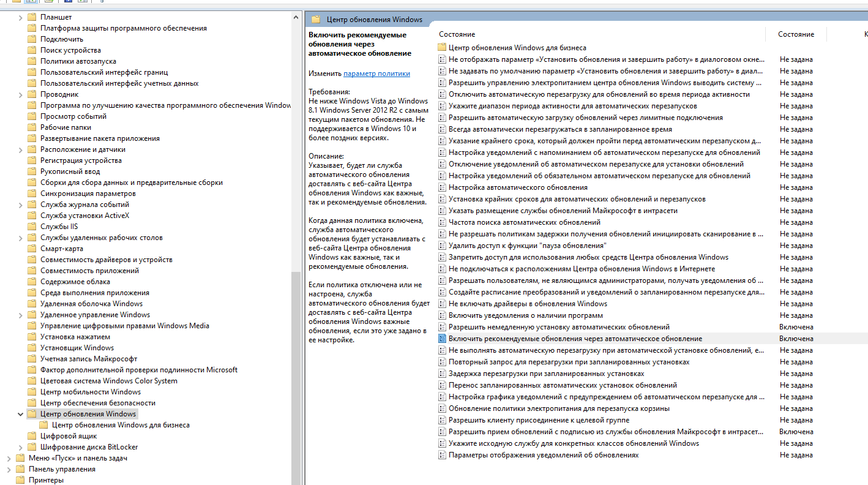Select Содержимое облака in the tree
Screen dimensions: 868x485
click(x=75, y=282)
